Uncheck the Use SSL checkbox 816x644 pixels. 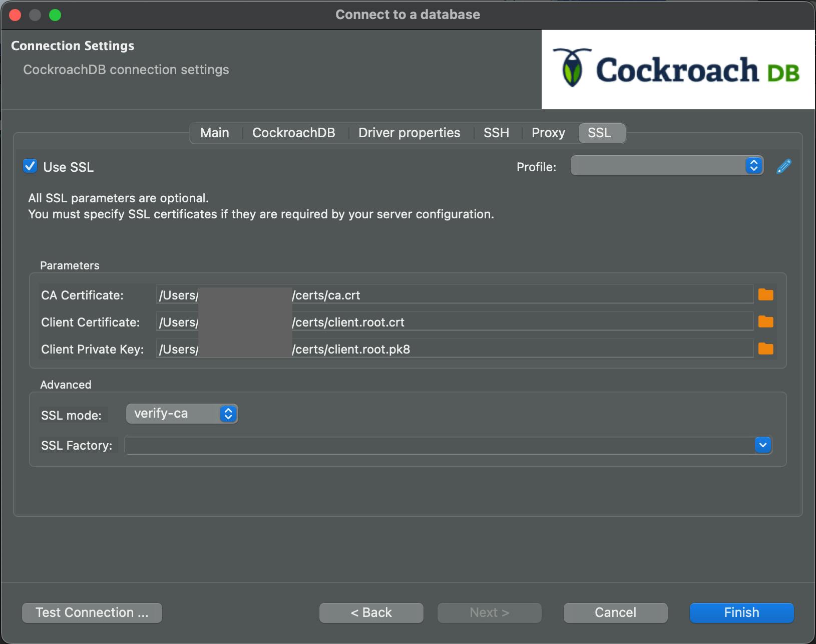tap(30, 166)
